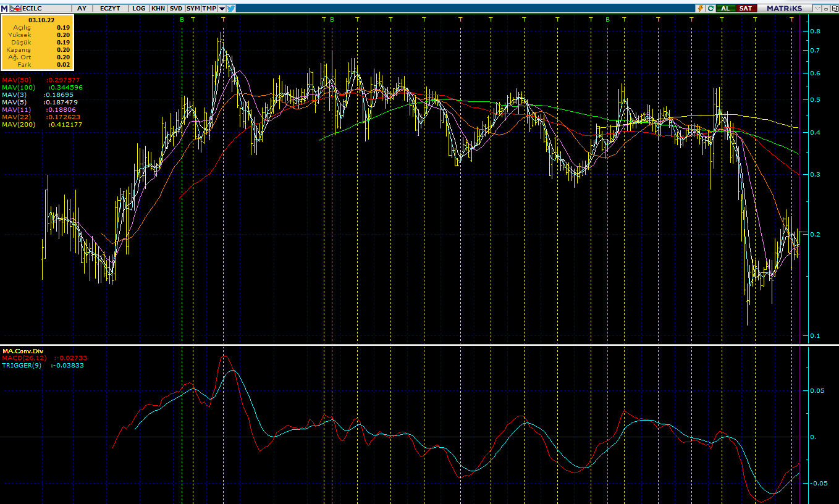Click the Twitter bird icon
The width and height of the screenshot is (839, 504).
pos(231,9)
